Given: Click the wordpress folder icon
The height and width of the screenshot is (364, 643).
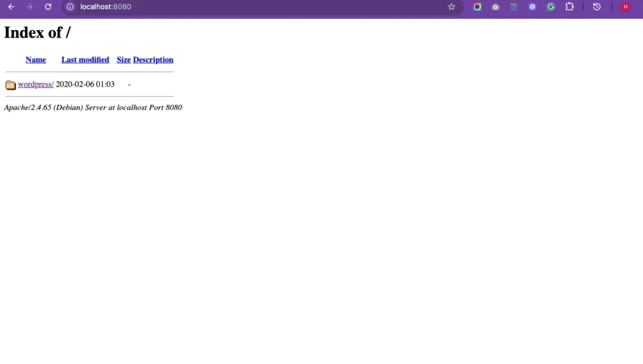Looking at the screenshot, I should 11,85.
